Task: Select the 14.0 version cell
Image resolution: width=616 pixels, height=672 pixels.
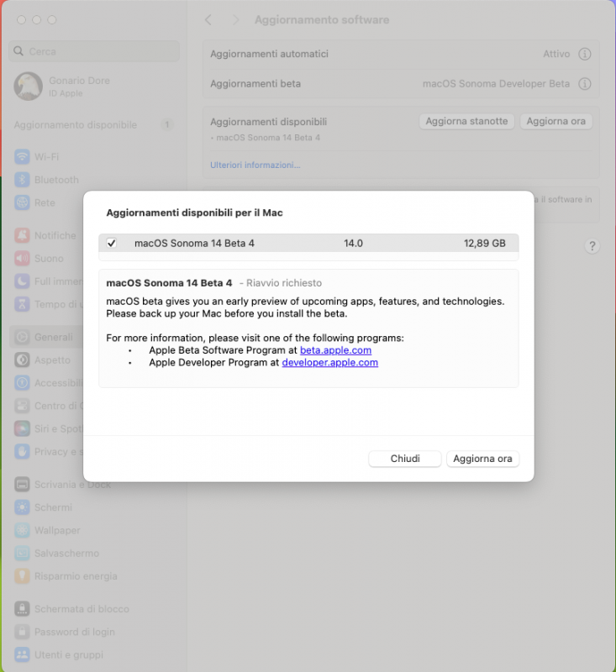Action: (x=353, y=244)
